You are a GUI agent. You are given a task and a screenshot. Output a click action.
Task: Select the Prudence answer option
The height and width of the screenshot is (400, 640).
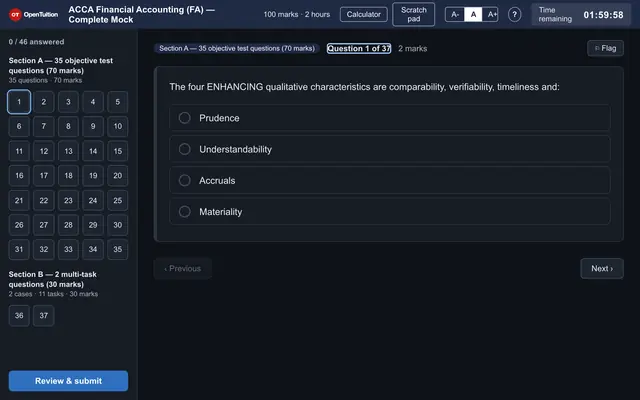pos(390,118)
